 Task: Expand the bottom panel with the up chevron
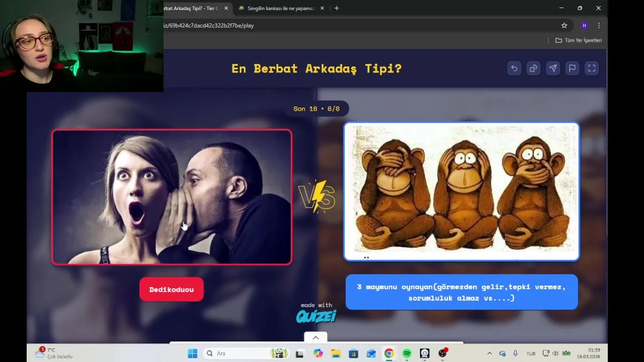(315, 337)
